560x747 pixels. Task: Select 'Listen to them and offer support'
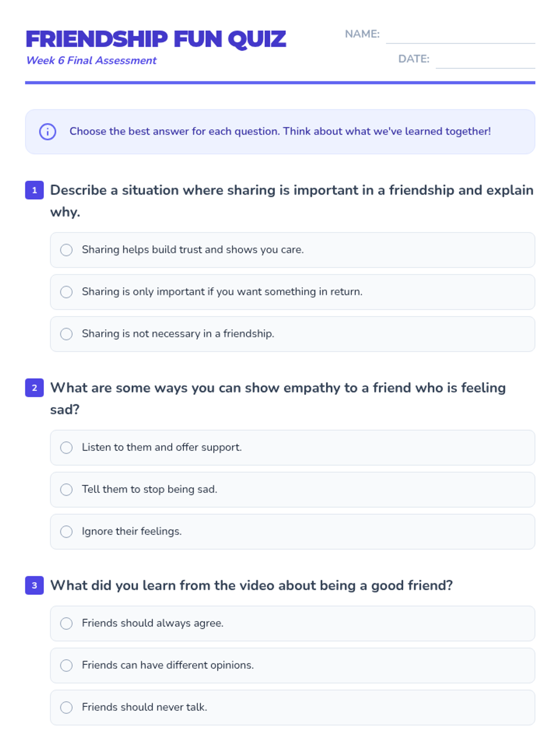[x=67, y=447]
